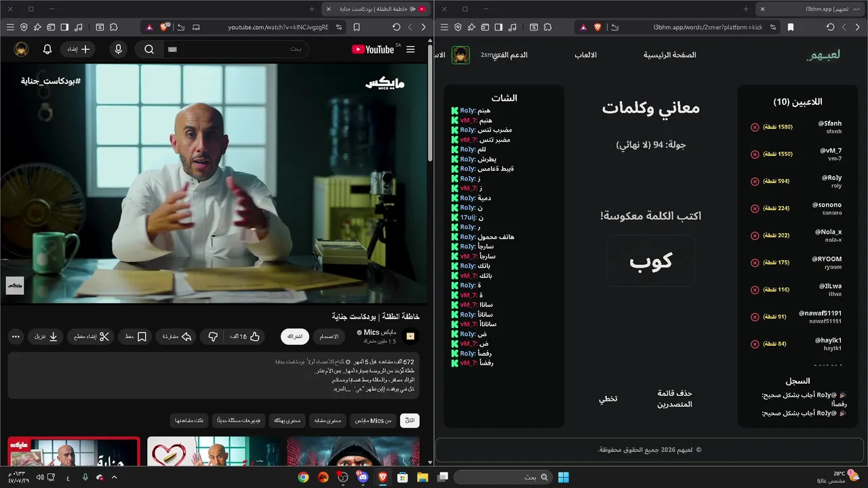This screenshot has width=868, height=488.
Task: Reload the l3bhm.app page
Action: point(830,27)
